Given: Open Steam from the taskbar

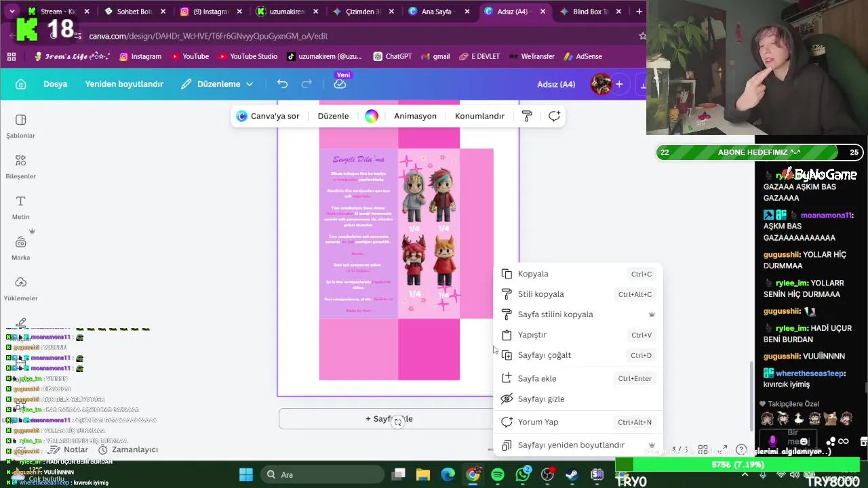Looking at the screenshot, I should click(572, 474).
